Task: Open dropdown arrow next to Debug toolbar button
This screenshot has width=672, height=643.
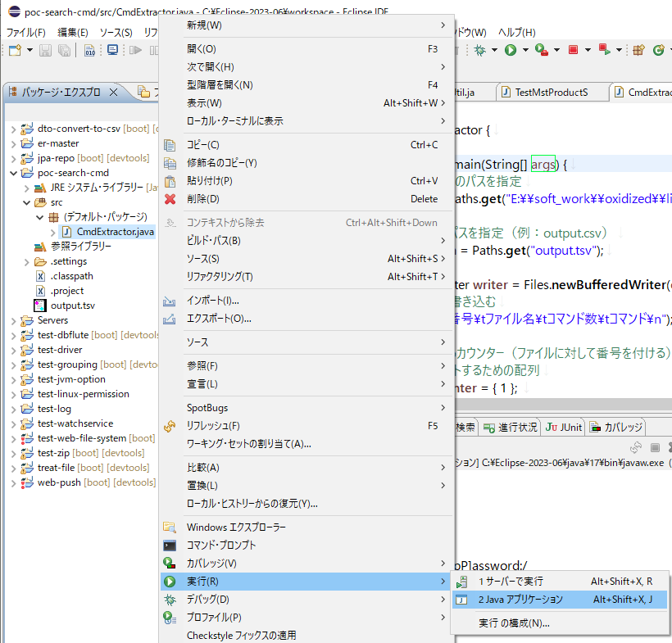Action: pyautogui.click(x=494, y=50)
